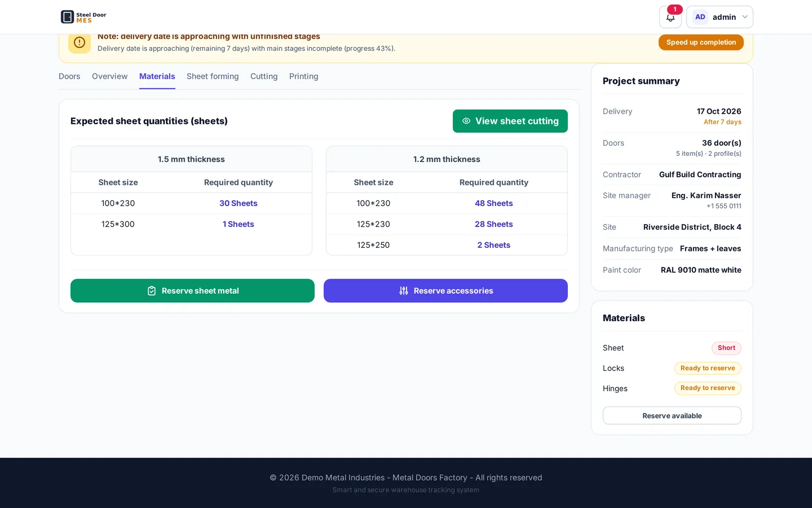The height and width of the screenshot is (508, 812).
Task: Click the 17 Oct 2026 delivery date
Action: point(719,111)
